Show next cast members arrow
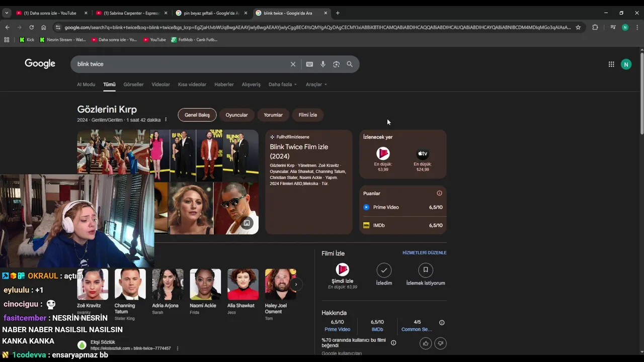Screen dimensions: 644x362 click(296, 284)
